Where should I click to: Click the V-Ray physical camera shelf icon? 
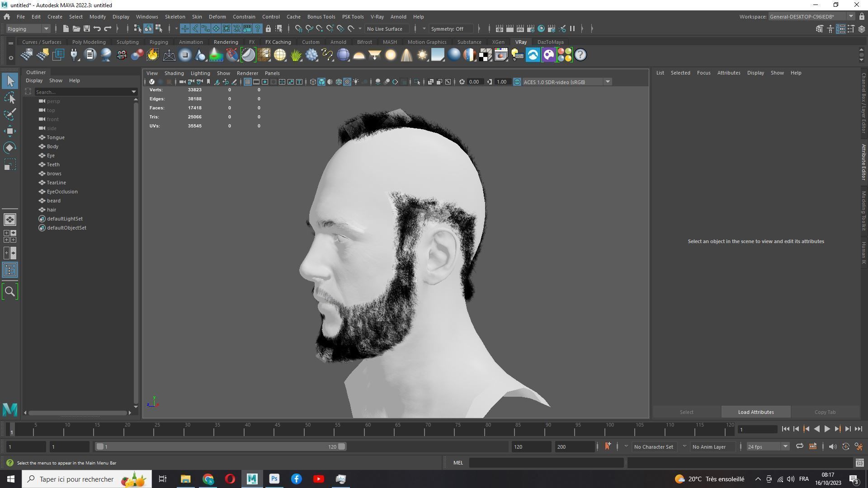coord(121,55)
